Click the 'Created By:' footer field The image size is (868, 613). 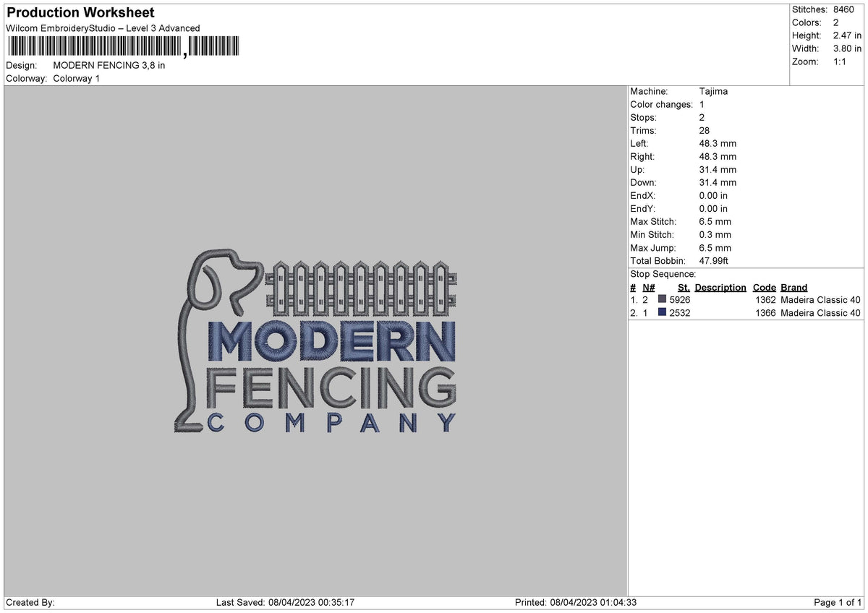click(x=30, y=602)
